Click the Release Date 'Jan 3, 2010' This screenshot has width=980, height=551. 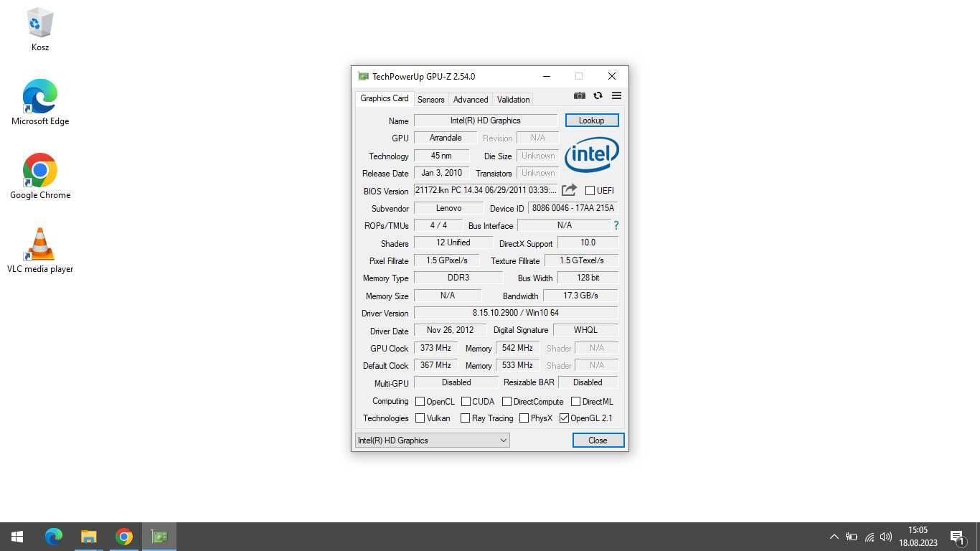tap(441, 173)
